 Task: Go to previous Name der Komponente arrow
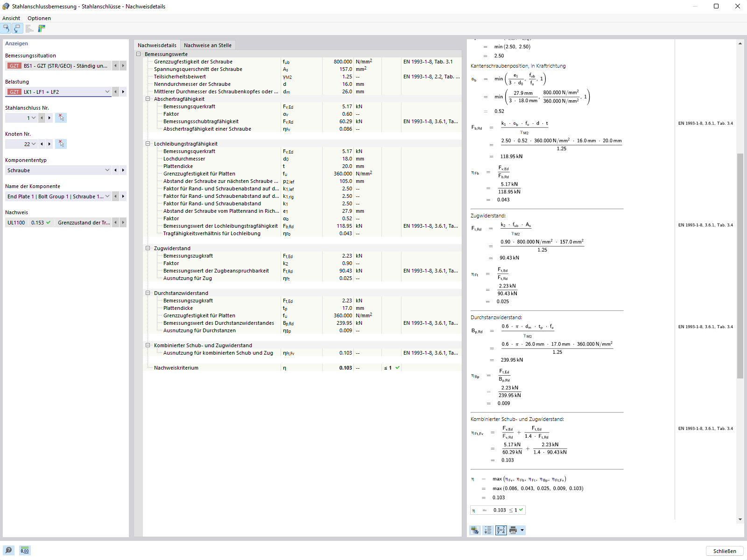(x=115, y=196)
